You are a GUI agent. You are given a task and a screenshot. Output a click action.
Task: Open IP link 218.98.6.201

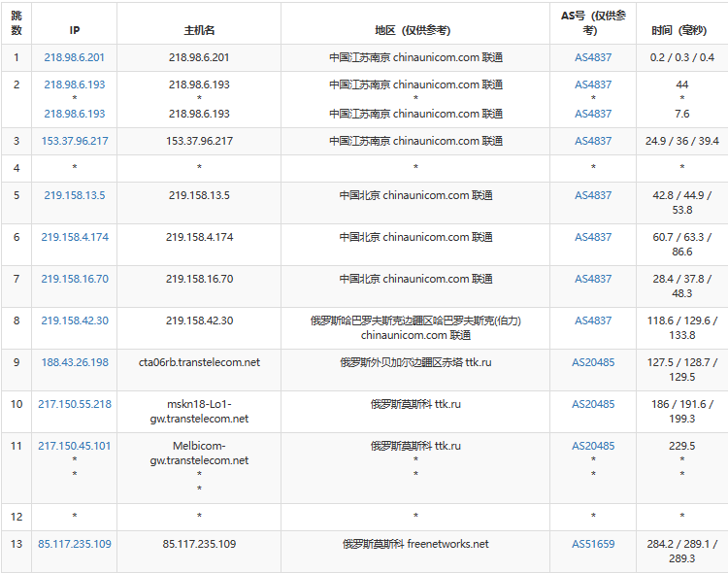(75, 57)
